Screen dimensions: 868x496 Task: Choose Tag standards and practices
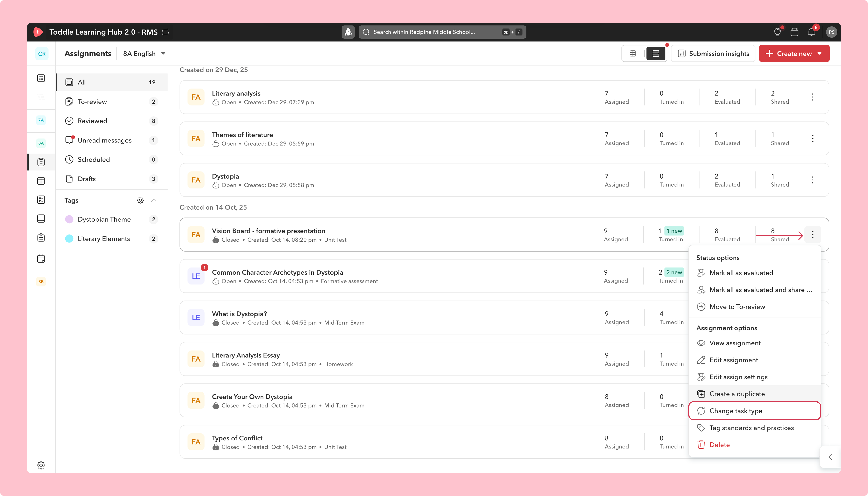[754, 428]
